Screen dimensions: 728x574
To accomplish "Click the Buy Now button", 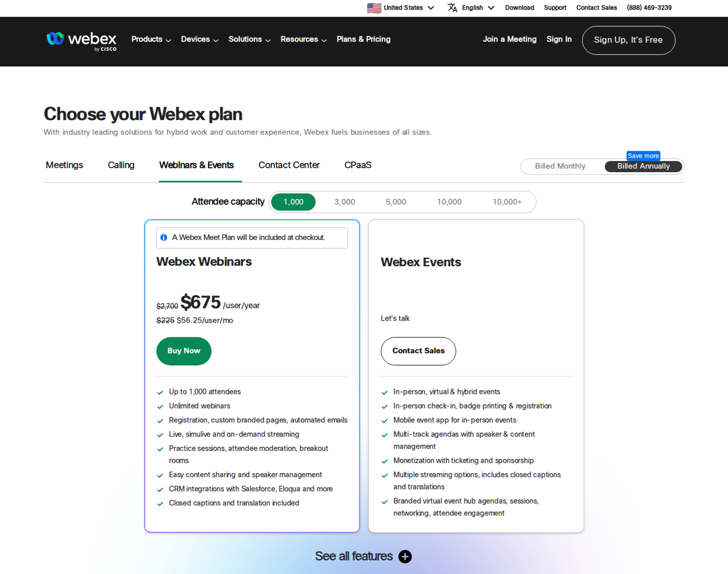I will (x=184, y=351).
